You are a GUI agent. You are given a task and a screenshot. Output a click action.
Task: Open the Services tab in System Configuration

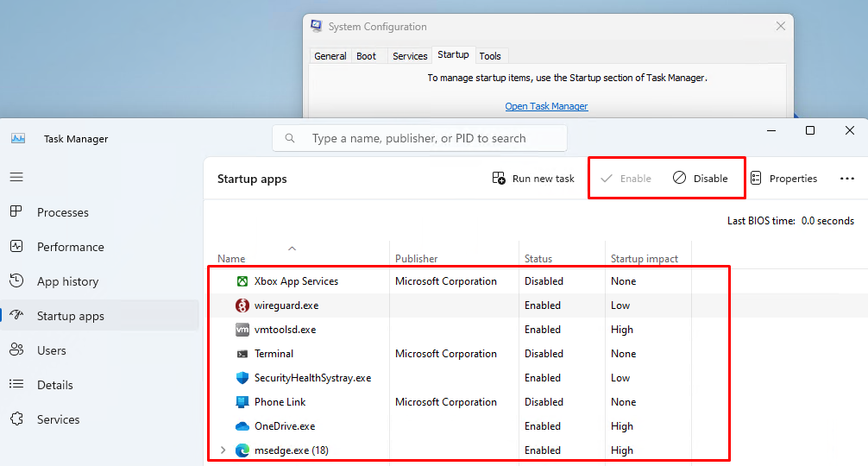410,56
